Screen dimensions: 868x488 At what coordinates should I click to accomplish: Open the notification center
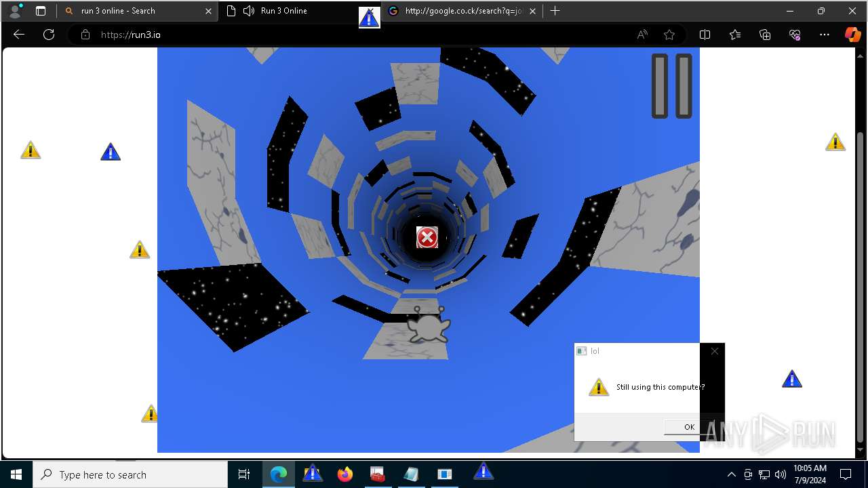[846, 474]
